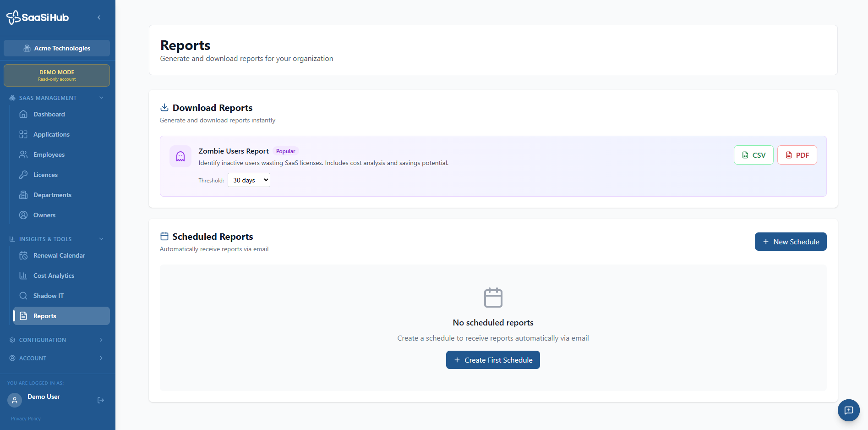Click the logout icon beside Demo User
The image size is (868, 430).
[101, 400]
